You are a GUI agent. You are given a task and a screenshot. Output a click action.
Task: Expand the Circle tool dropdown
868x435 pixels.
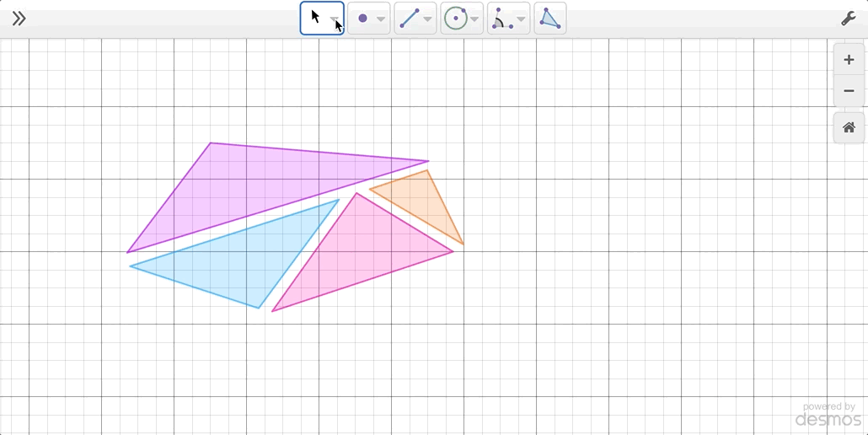(474, 19)
